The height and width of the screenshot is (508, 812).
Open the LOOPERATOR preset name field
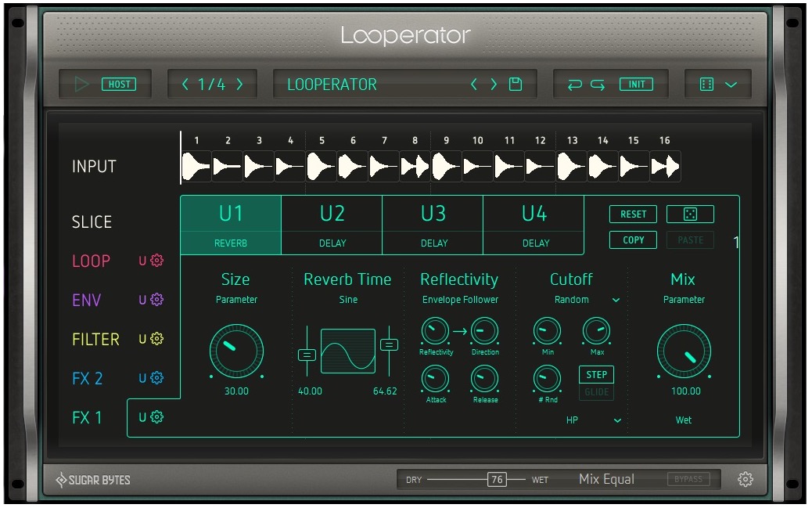coord(332,84)
